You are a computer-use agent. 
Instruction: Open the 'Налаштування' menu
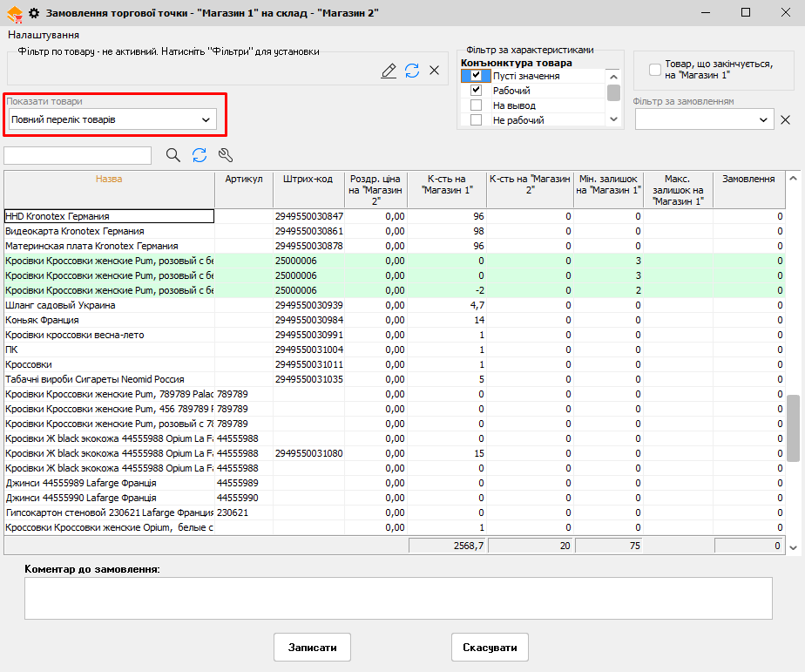[x=44, y=35]
